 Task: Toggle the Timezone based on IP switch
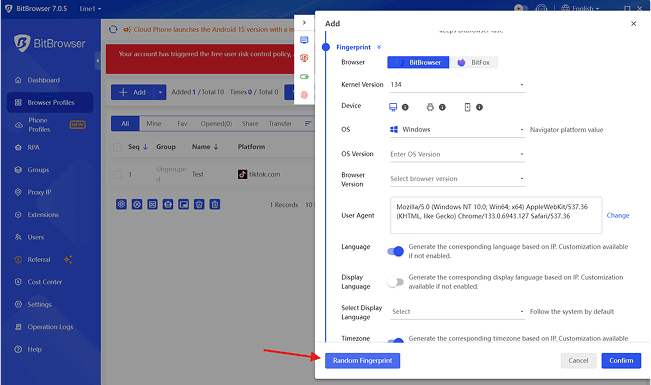pos(395,341)
